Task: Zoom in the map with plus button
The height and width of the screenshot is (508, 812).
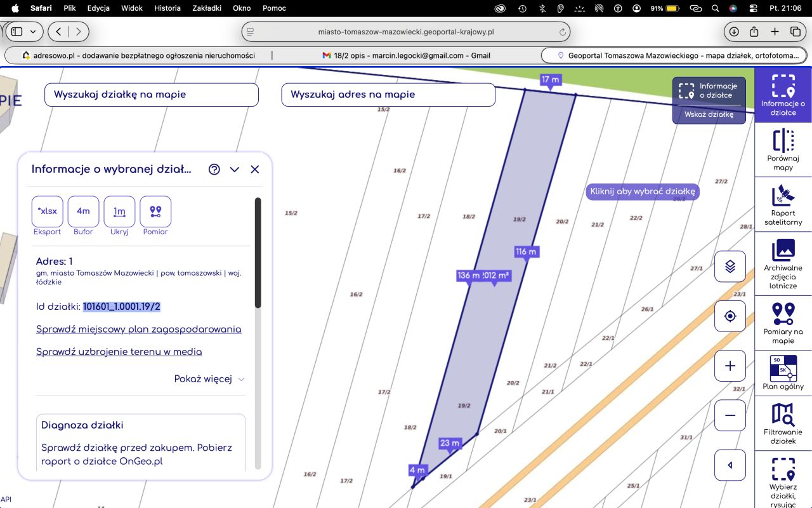Action: point(730,366)
